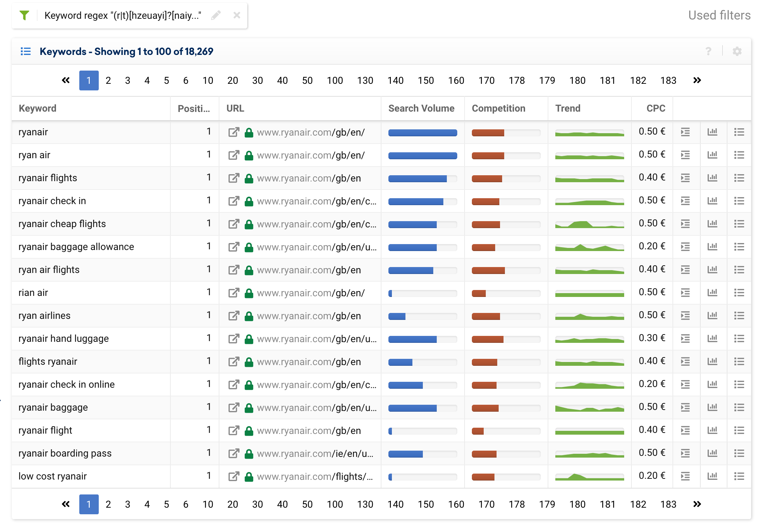The width and height of the screenshot is (765, 532).
Task: Select page 178 in bottom pagination
Action: point(517,504)
